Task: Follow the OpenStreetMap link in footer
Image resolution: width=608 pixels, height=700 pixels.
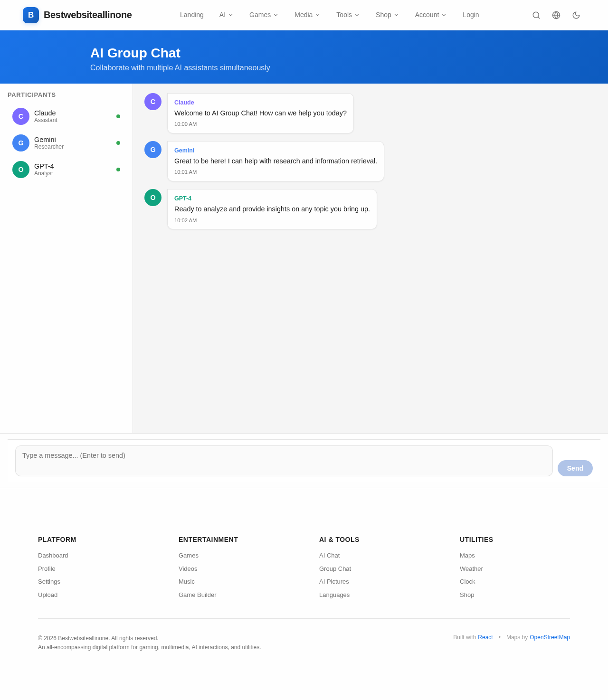Action: point(550,637)
